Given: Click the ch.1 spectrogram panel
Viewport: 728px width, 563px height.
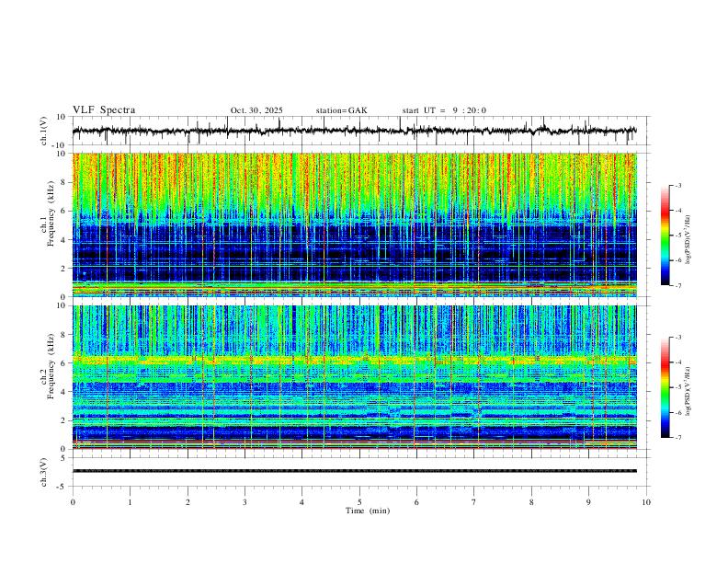Looking at the screenshot, I should [354, 224].
